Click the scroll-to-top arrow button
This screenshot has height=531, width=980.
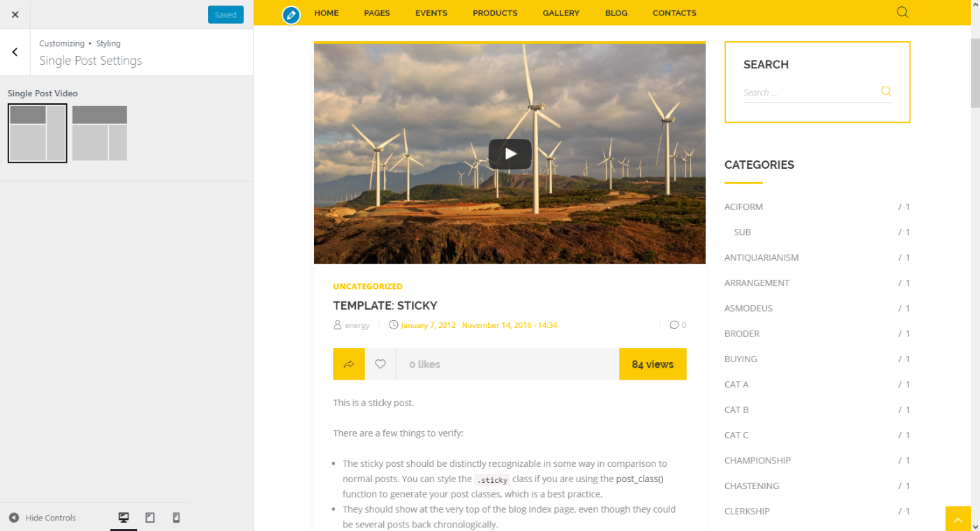click(958, 519)
